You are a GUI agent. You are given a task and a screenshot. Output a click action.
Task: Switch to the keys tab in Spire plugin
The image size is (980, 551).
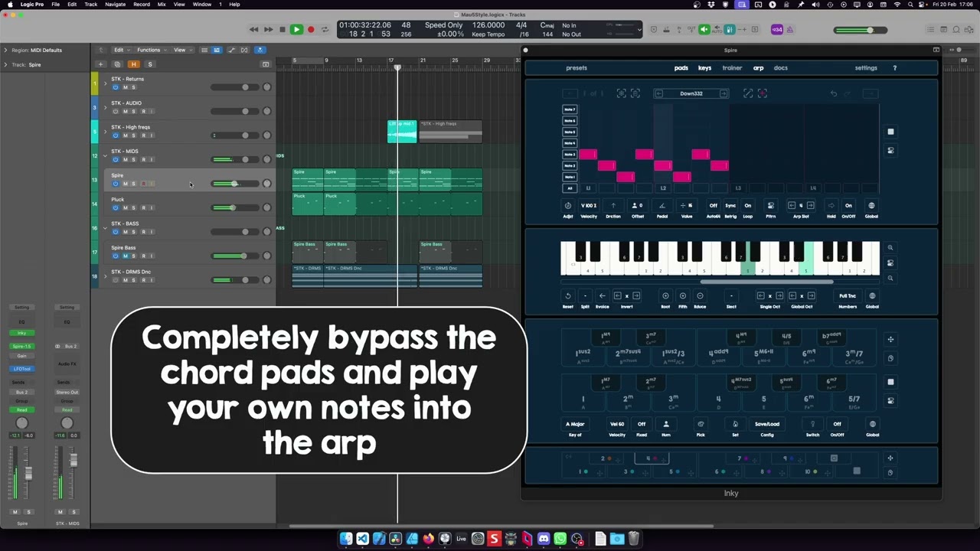pos(704,68)
